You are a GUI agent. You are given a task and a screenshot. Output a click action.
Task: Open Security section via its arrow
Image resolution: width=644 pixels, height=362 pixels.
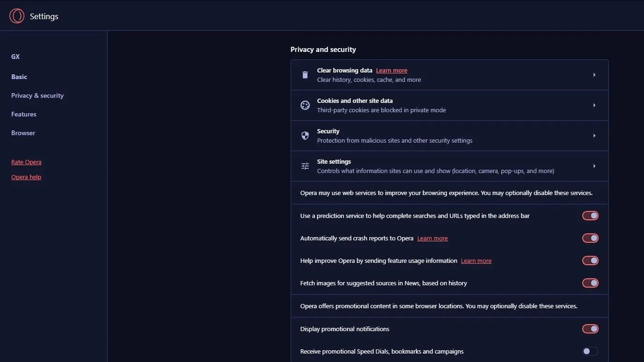[x=594, y=136]
